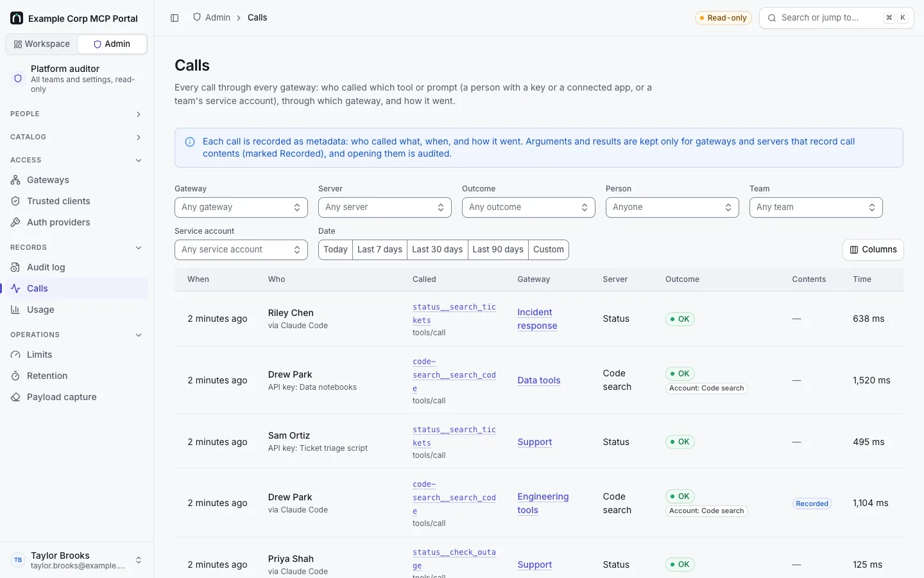
Task: Open the Calls sidebar item
Action: point(77,288)
